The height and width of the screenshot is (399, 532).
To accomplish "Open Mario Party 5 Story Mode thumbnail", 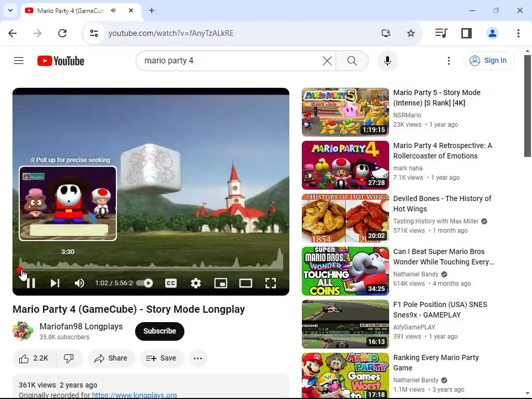I will pos(345,112).
